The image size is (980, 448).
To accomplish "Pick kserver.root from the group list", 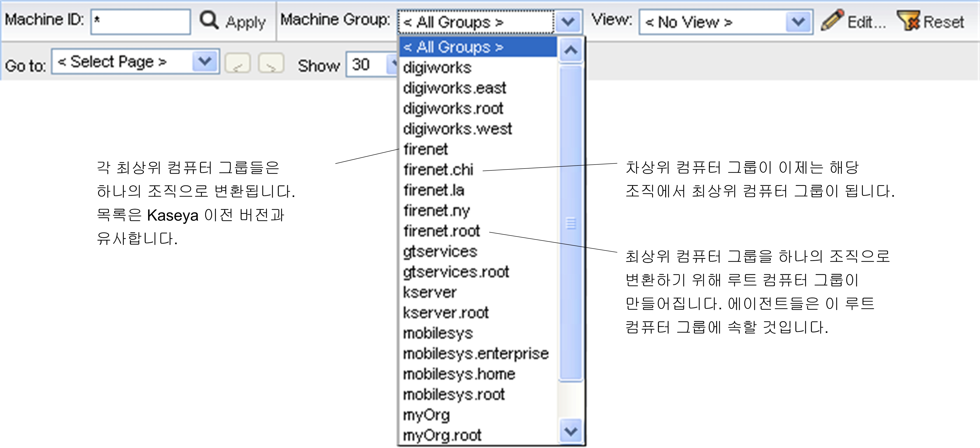I will 478,313.
